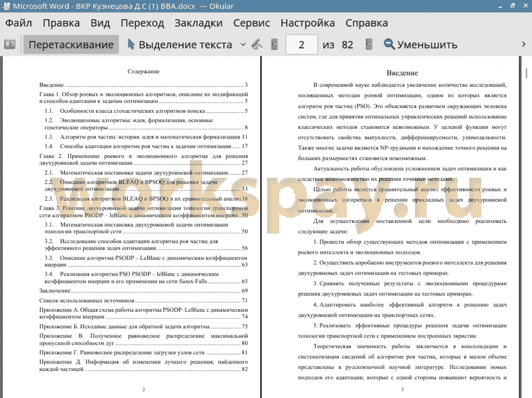
Task: Click the Введение entry in contents
Action: click(x=144, y=85)
